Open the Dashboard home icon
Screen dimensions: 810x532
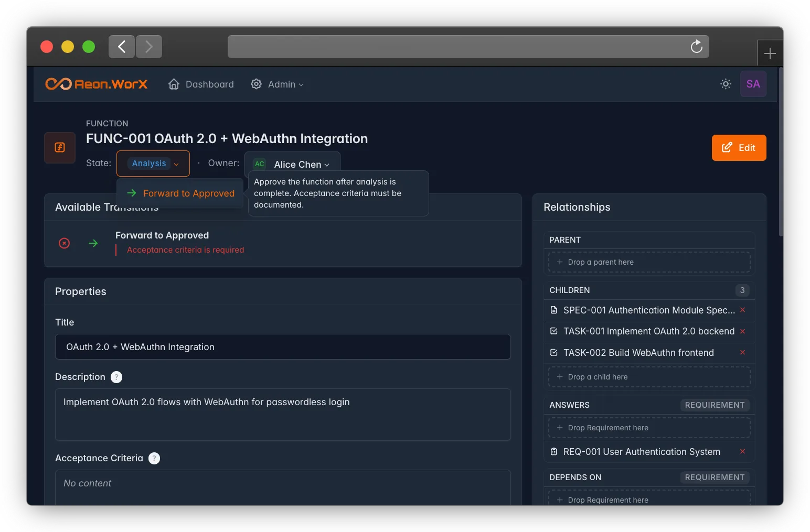(x=174, y=84)
